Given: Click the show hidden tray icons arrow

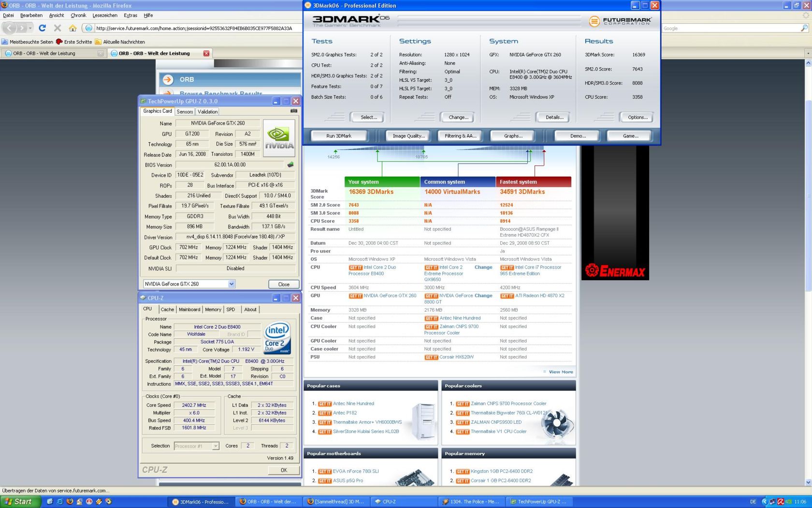Looking at the screenshot, I should [764, 502].
